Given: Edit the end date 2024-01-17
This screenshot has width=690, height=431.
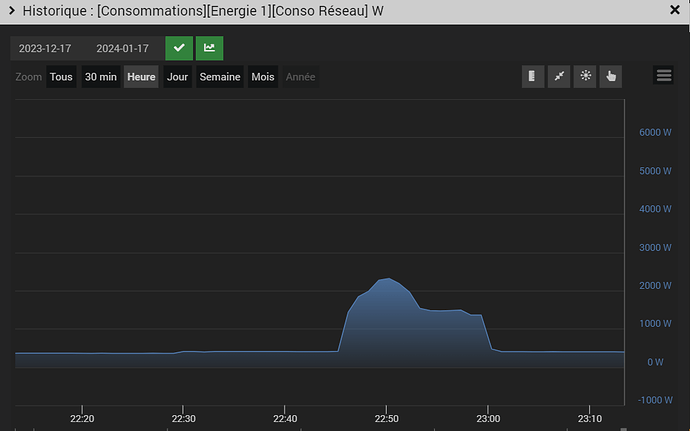Looking at the screenshot, I should (123, 48).
